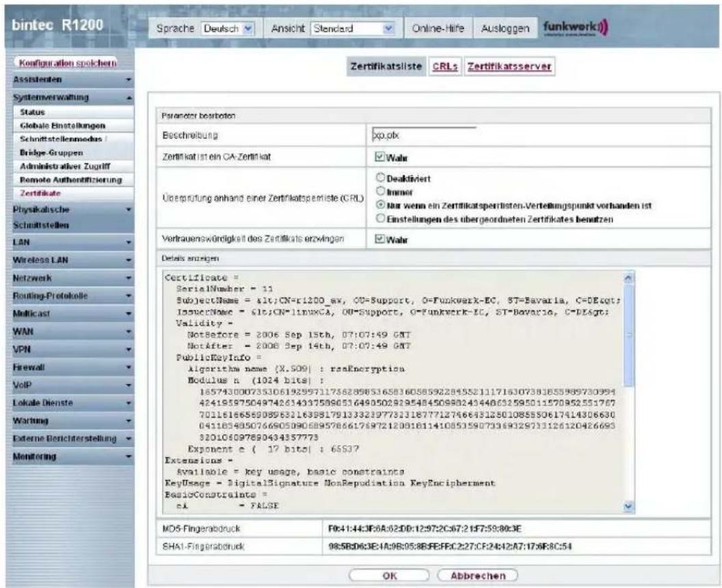Open Bridge-Gruppen menu item

coord(74,153)
